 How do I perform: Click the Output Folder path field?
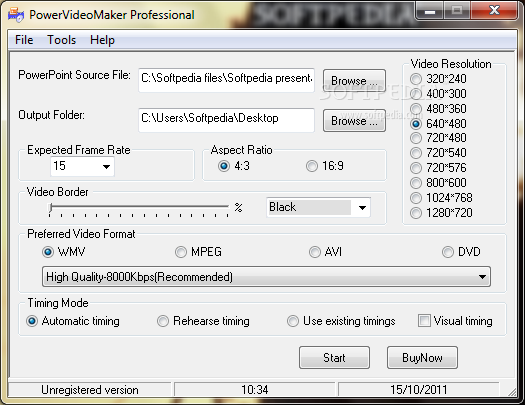226,120
